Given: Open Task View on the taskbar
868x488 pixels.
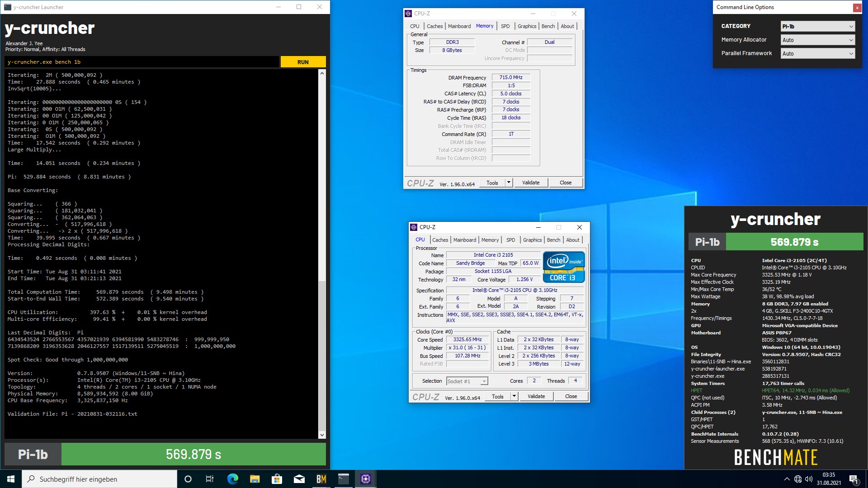Looking at the screenshot, I should [x=210, y=479].
